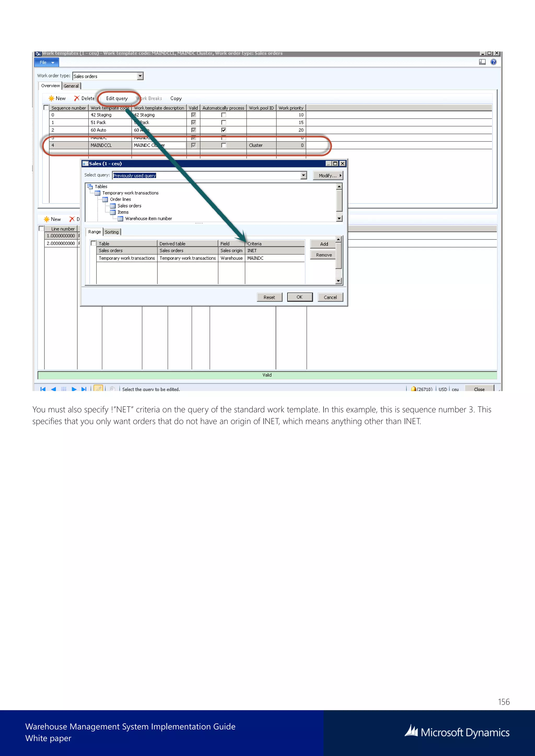Click the New star icon in top toolbar
The image size is (535, 756).
tap(51, 98)
